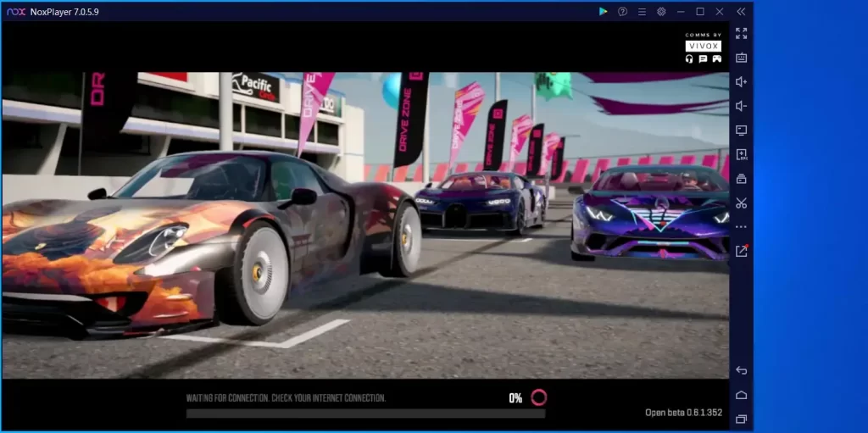Viewport: 868px width, 433px height.
Task: Open the multi-instance toolbox sidebar icon
Action: click(x=741, y=178)
